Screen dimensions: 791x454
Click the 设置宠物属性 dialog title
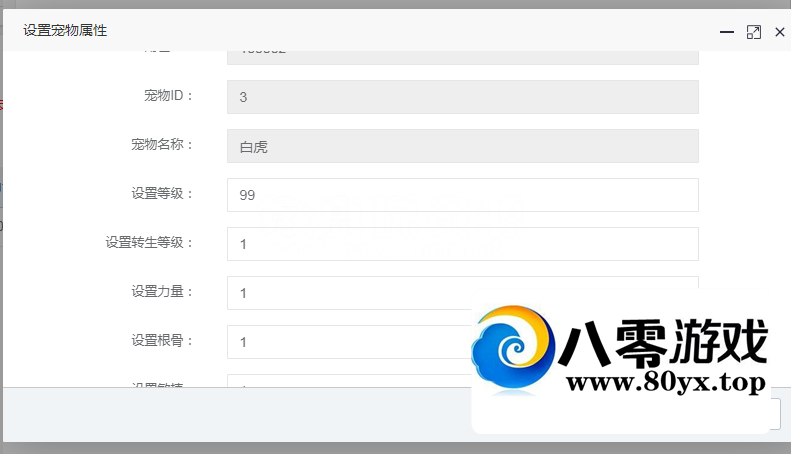[65, 30]
